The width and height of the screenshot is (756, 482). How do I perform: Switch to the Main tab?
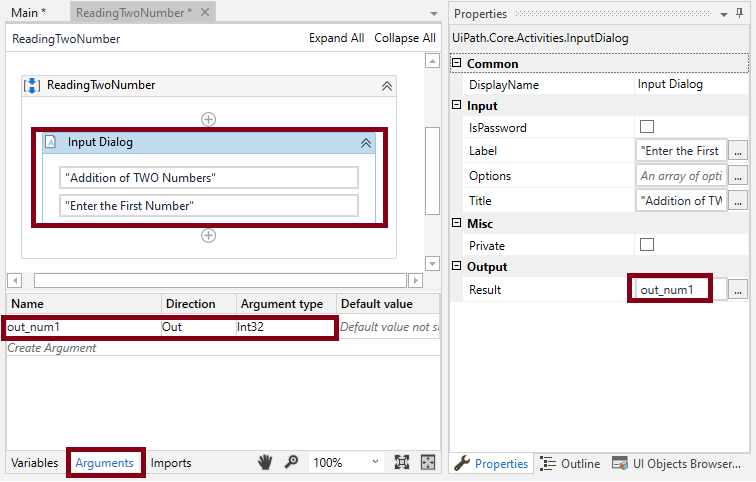pyautogui.click(x=28, y=13)
